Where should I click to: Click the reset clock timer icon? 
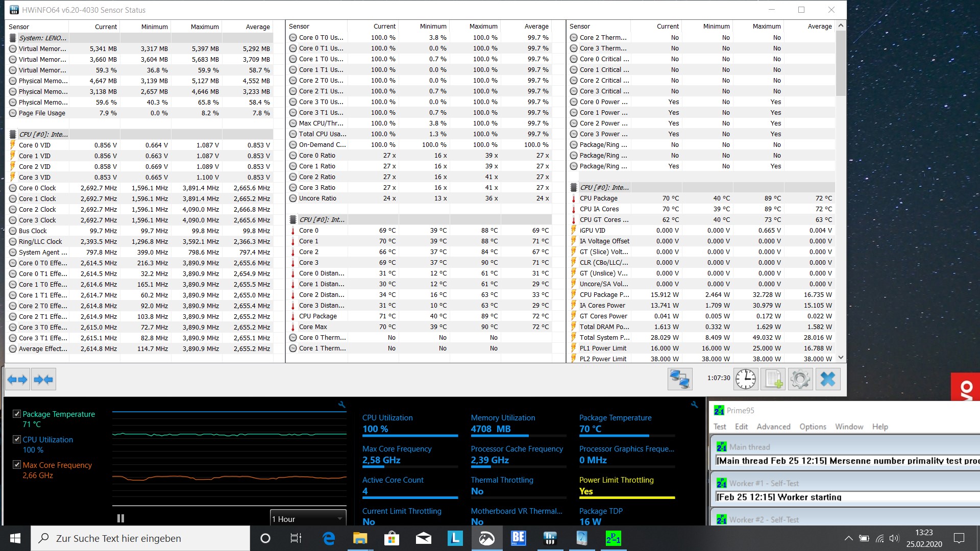745,379
